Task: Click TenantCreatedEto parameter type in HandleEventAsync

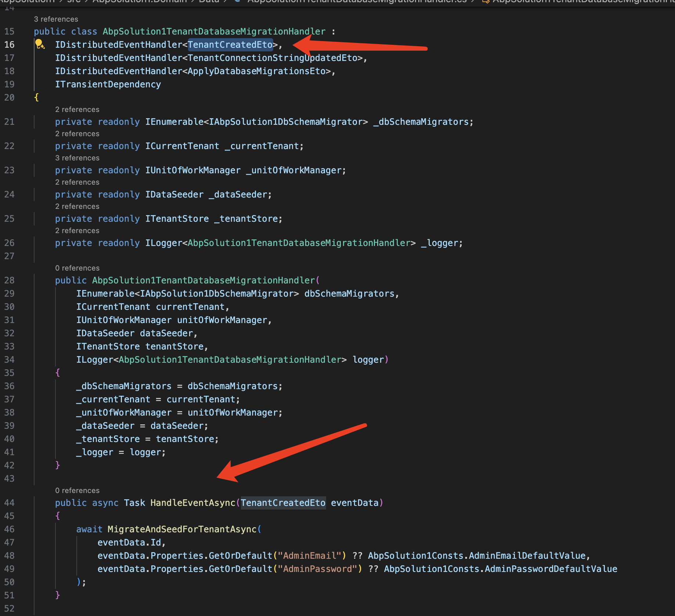Action: 283,503
